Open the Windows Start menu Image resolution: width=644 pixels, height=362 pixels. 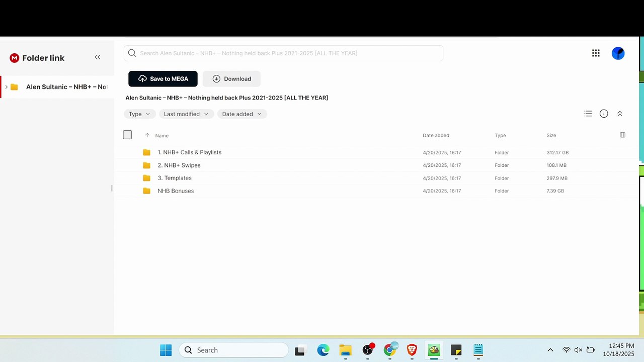pyautogui.click(x=166, y=350)
